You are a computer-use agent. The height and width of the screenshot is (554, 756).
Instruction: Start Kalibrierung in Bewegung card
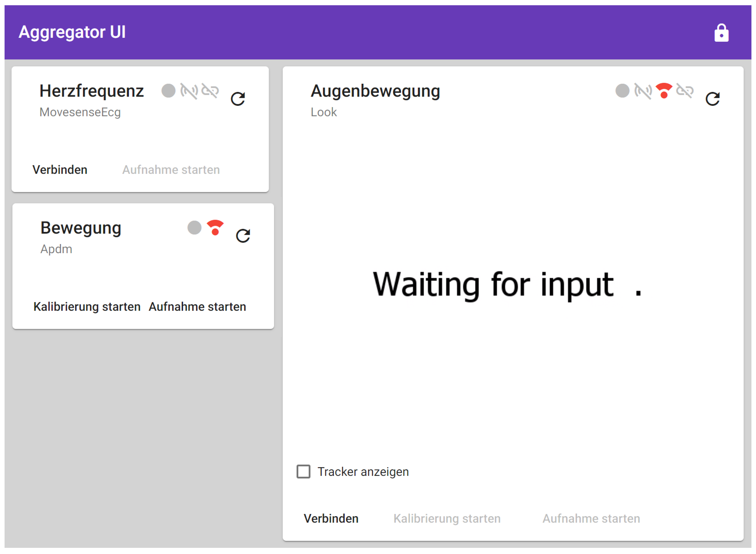pyautogui.click(x=87, y=307)
